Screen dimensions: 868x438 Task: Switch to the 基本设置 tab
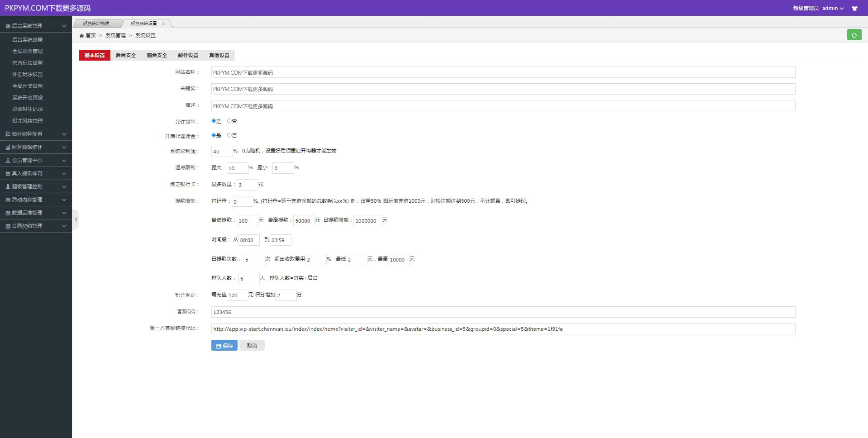click(x=95, y=55)
